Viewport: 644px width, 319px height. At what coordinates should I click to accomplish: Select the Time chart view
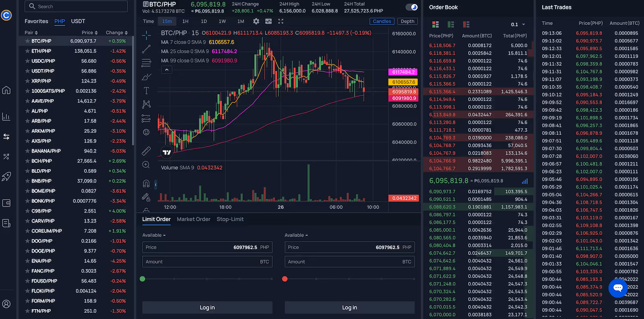tap(149, 21)
